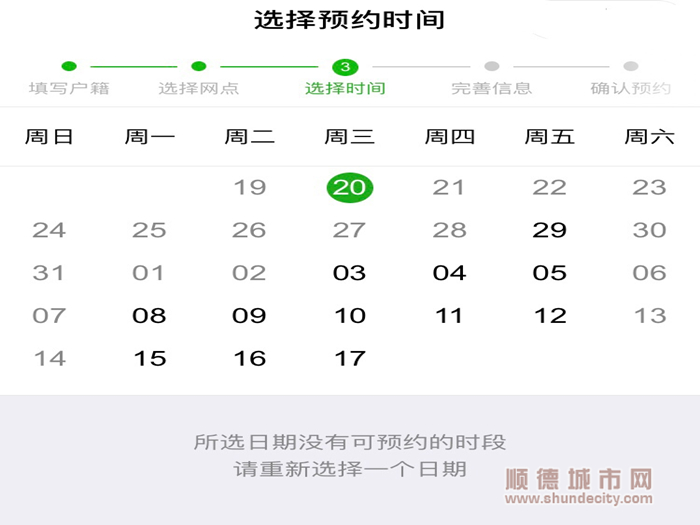Click the 周六 weekday header
700x525 pixels.
coord(649,137)
